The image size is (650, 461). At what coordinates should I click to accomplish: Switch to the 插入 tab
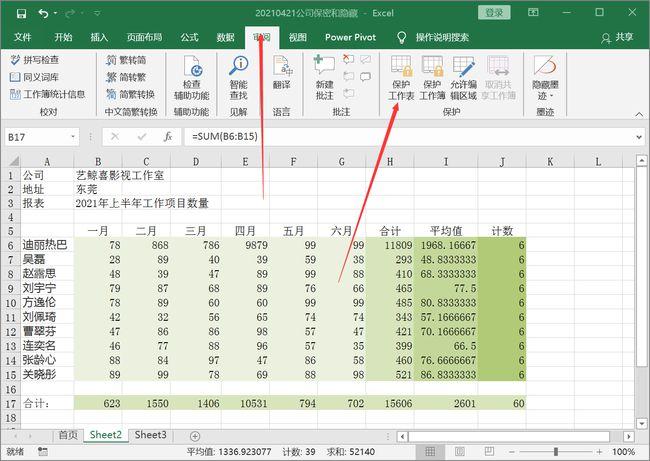click(x=99, y=37)
